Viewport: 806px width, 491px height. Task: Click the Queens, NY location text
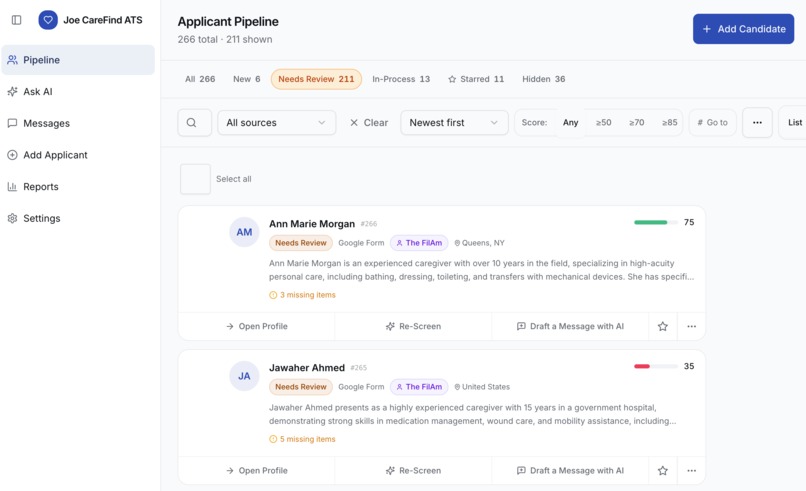click(x=480, y=243)
